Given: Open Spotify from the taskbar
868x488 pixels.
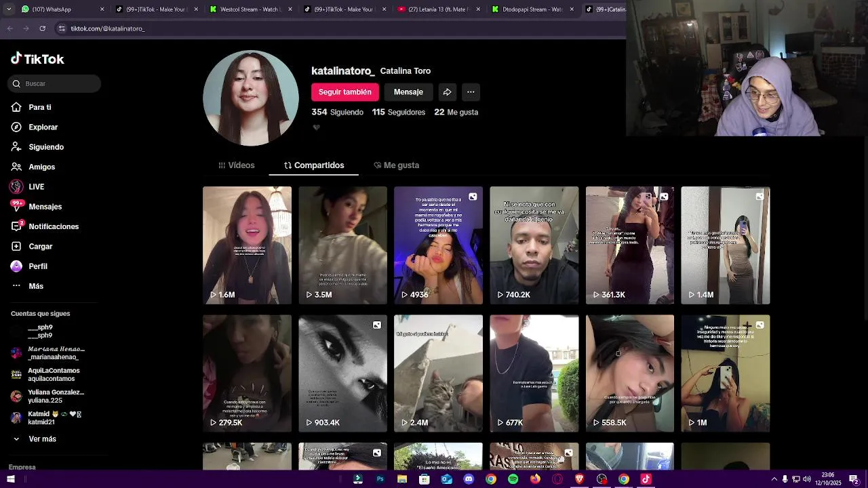Looking at the screenshot, I should (x=513, y=479).
